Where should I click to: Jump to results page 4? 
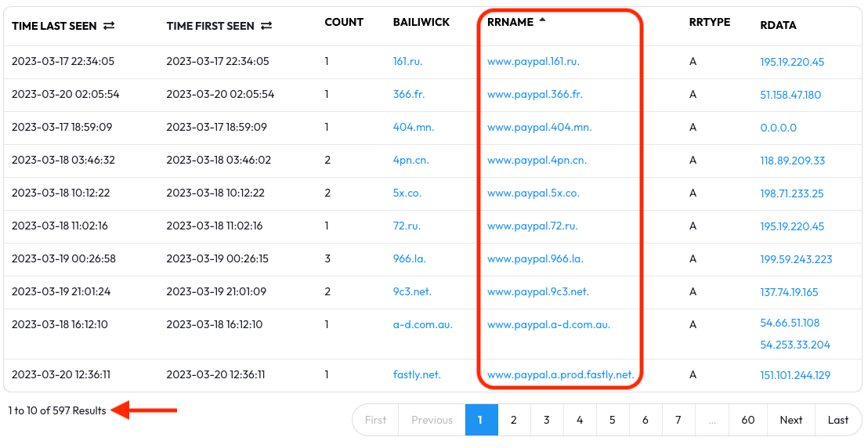click(x=580, y=420)
